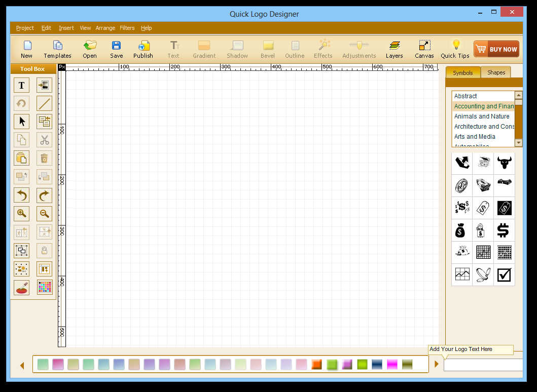537x392 pixels.
Task: Choose the bright magenta gradient swatch
Action: pos(392,364)
